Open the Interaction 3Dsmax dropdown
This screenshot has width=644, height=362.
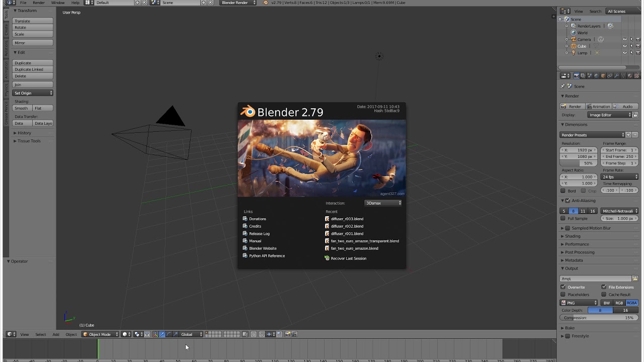pyautogui.click(x=383, y=203)
